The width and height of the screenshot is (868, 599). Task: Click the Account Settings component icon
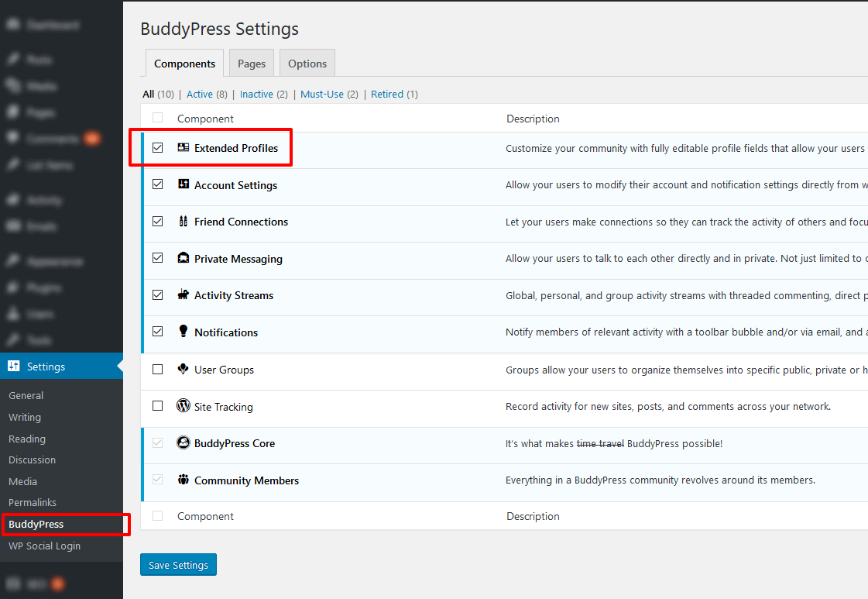coord(184,184)
